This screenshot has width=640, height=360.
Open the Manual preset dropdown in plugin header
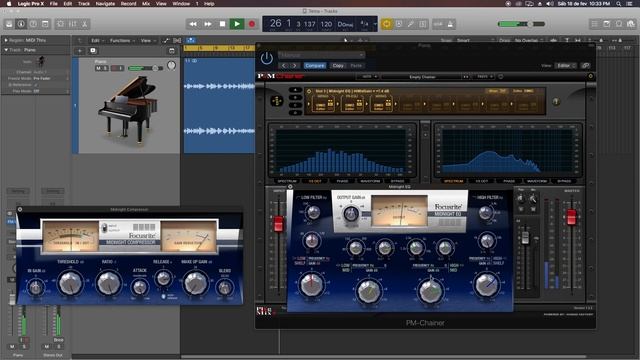pyautogui.click(x=321, y=55)
